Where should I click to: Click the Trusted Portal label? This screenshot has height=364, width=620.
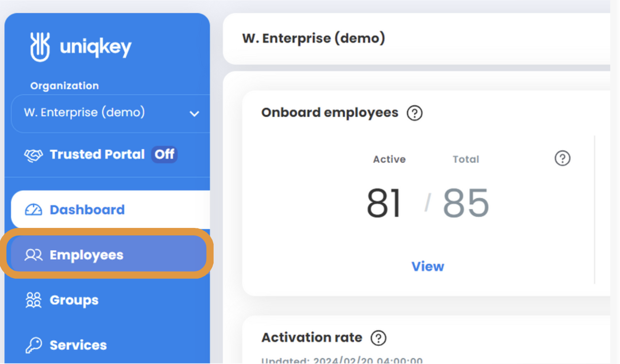click(97, 154)
